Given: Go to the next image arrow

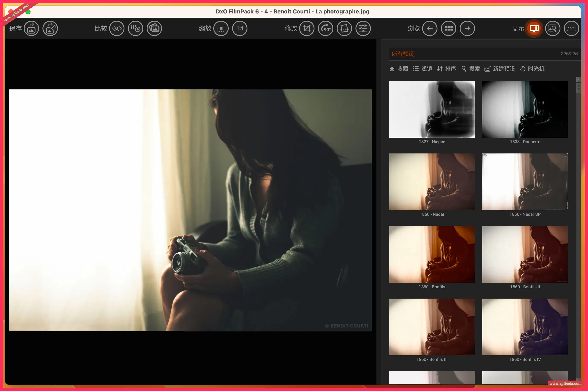Looking at the screenshot, I should pos(467,28).
